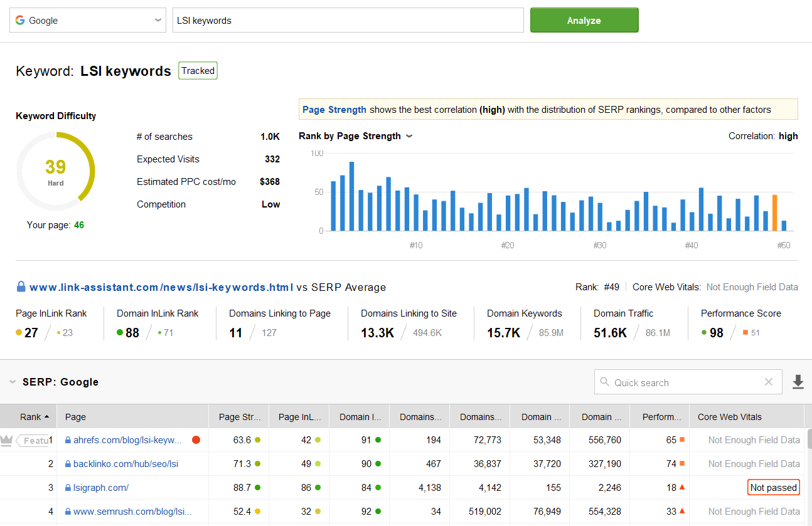
Task: Click the Domain Traffic value 51.6K
Action: coord(611,333)
